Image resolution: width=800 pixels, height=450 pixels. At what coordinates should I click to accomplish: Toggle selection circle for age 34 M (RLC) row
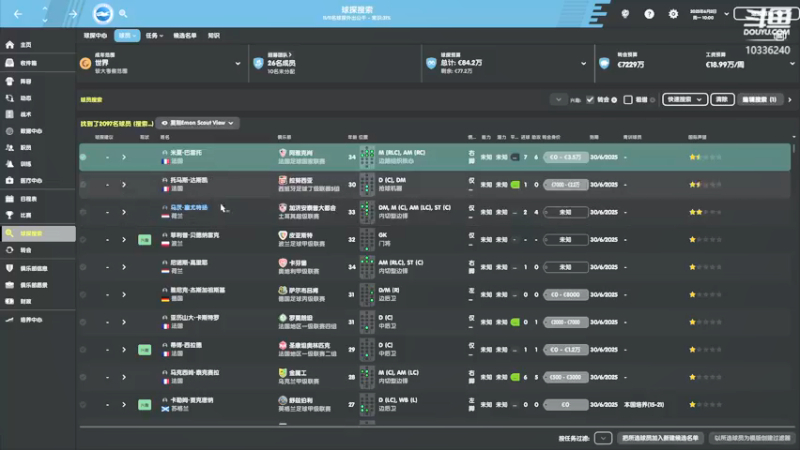[83, 157]
